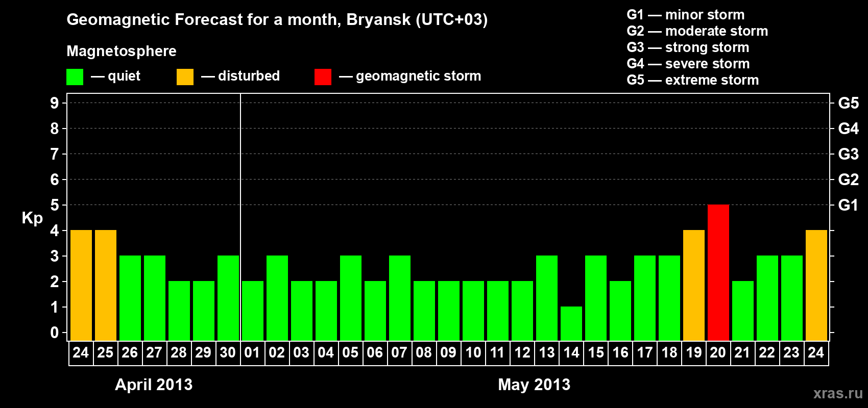
Task: Click the green bar for May 01
Action: click(253, 311)
